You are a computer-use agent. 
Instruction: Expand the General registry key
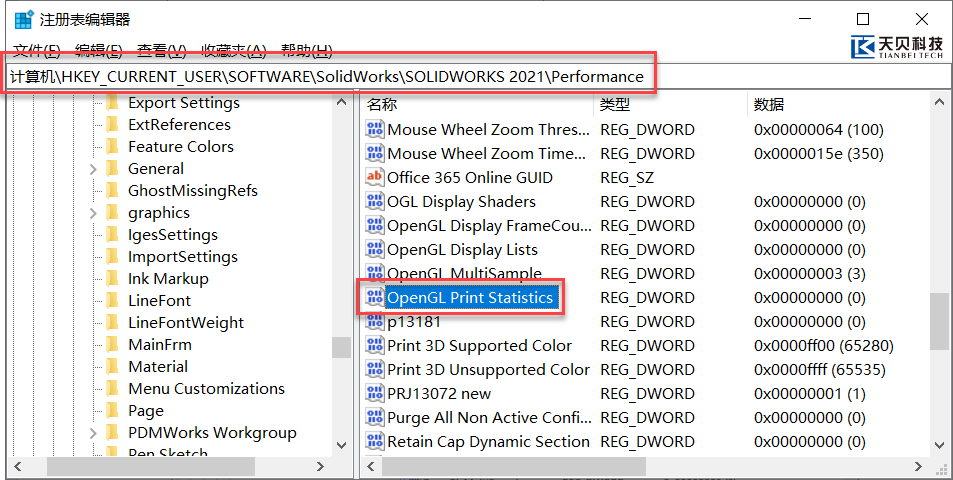pyautogui.click(x=93, y=169)
